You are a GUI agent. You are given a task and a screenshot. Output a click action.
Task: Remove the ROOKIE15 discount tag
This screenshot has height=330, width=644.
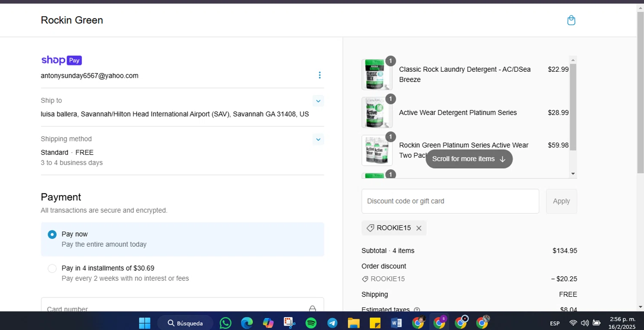coord(419,228)
